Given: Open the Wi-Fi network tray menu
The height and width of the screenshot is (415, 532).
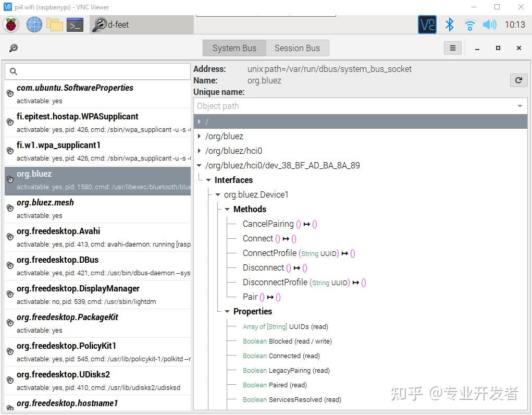Looking at the screenshot, I should 470,25.
